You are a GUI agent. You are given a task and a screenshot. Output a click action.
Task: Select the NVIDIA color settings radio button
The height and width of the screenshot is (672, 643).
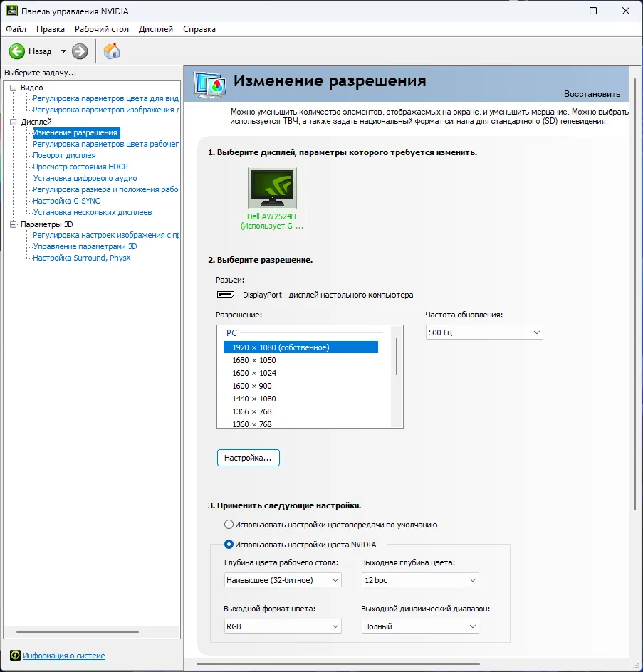(229, 545)
